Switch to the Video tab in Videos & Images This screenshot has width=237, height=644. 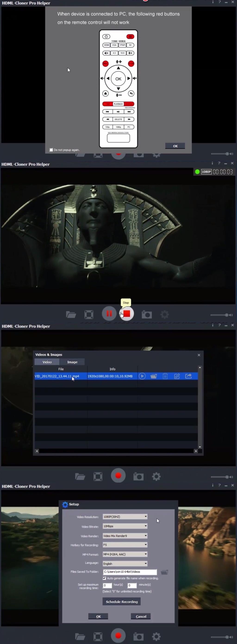point(47,362)
